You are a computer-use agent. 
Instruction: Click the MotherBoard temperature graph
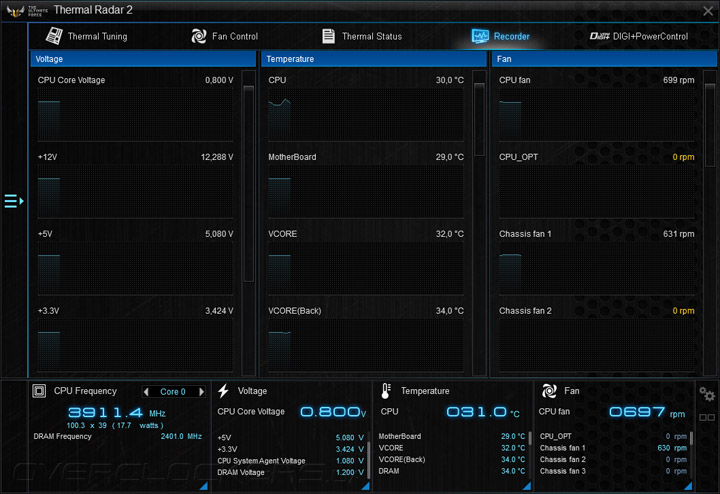click(x=366, y=192)
